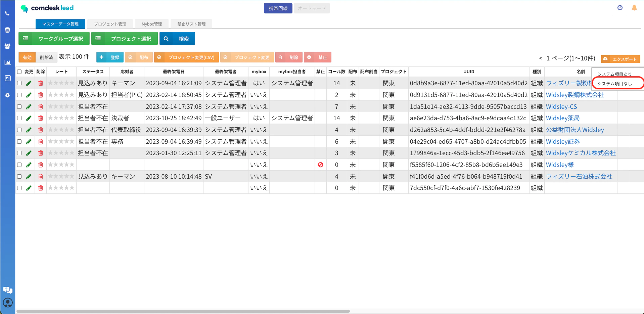Open the Widsleyケミカル株式会社 link

click(x=581, y=153)
